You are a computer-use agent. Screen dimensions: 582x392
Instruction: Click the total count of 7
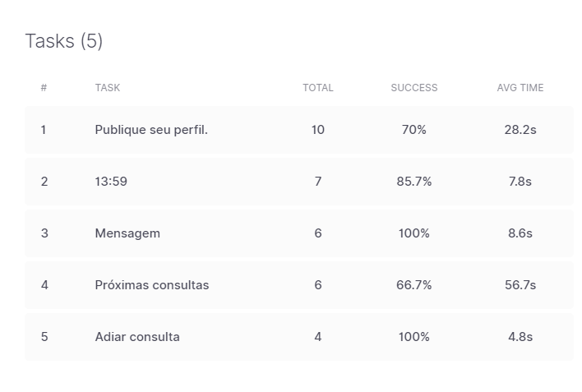pos(318,182)
